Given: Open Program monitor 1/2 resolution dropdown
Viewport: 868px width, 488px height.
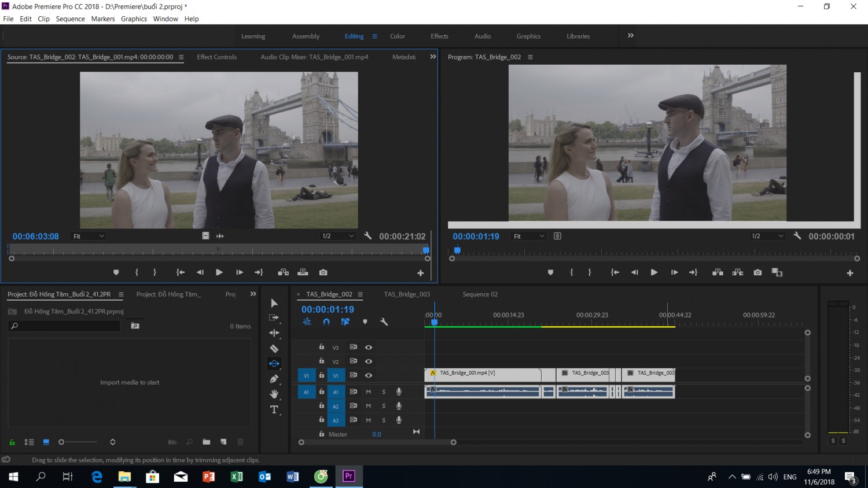Looking at the screenshot, I should coord(767,236).
